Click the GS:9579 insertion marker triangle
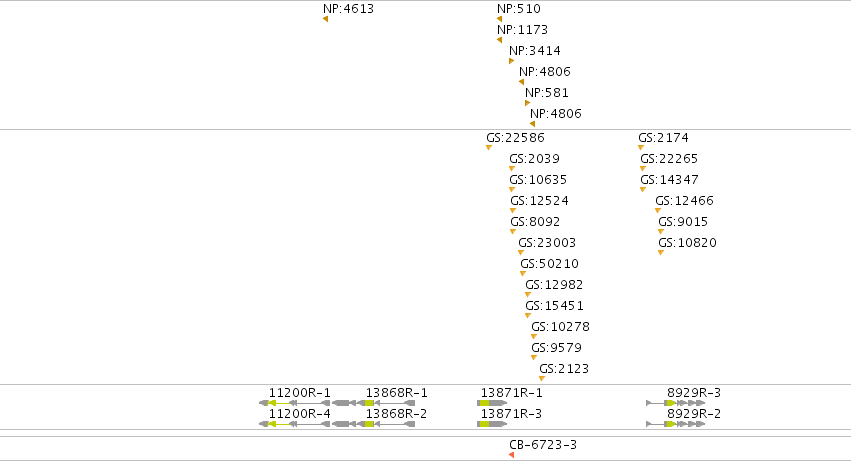Screen dimensions: 851x461 (534, 358)
